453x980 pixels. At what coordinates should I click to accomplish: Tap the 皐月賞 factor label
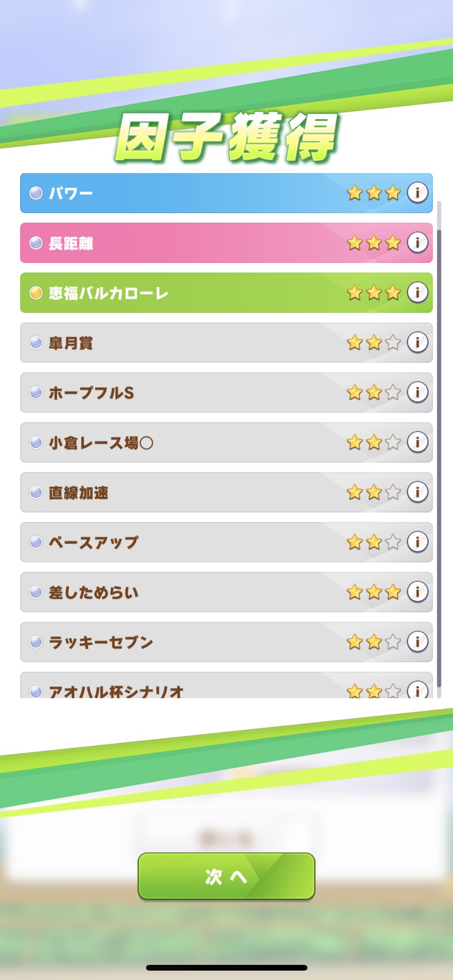point(71,343)
